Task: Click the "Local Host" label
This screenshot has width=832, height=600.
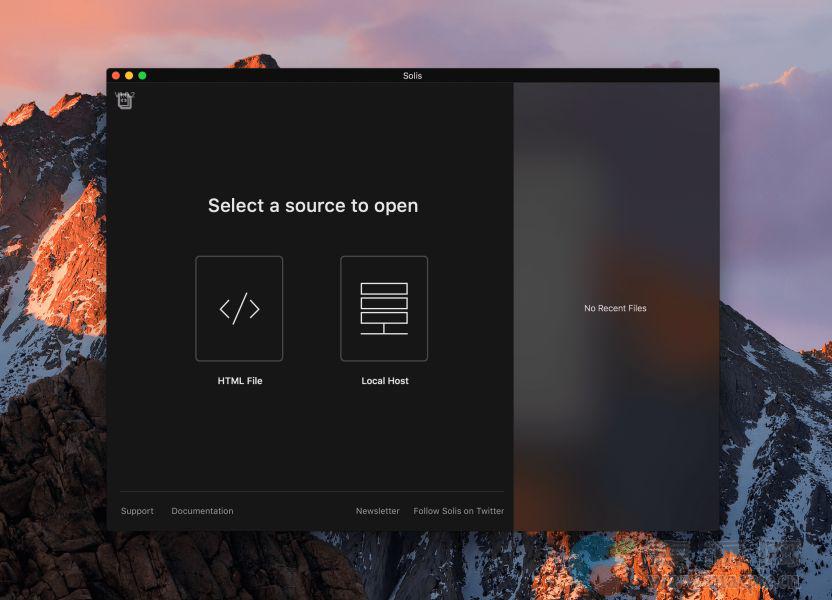Action: click(x=385, y=381)
